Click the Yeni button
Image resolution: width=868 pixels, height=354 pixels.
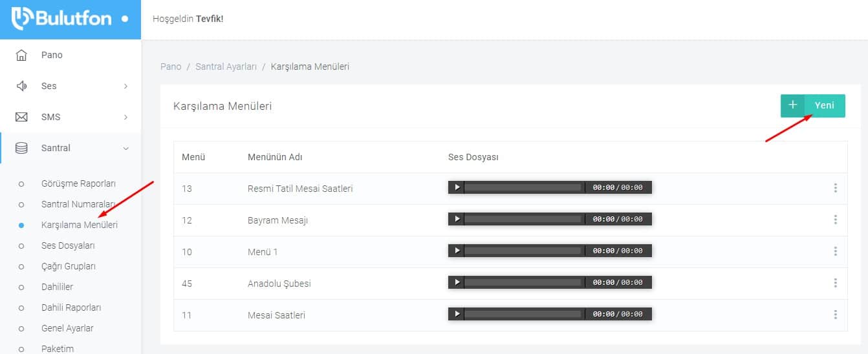point(812,105)
